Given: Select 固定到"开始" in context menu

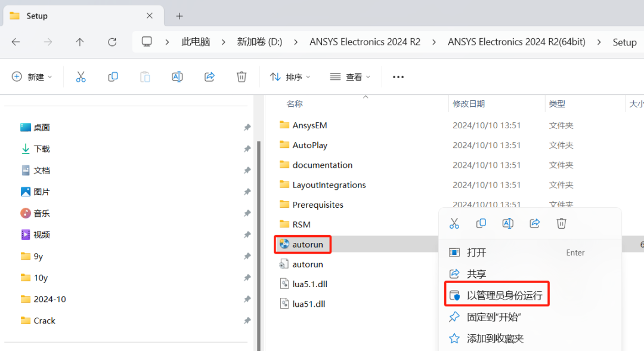Looking at the screenshot, I should tap(530, 317).
